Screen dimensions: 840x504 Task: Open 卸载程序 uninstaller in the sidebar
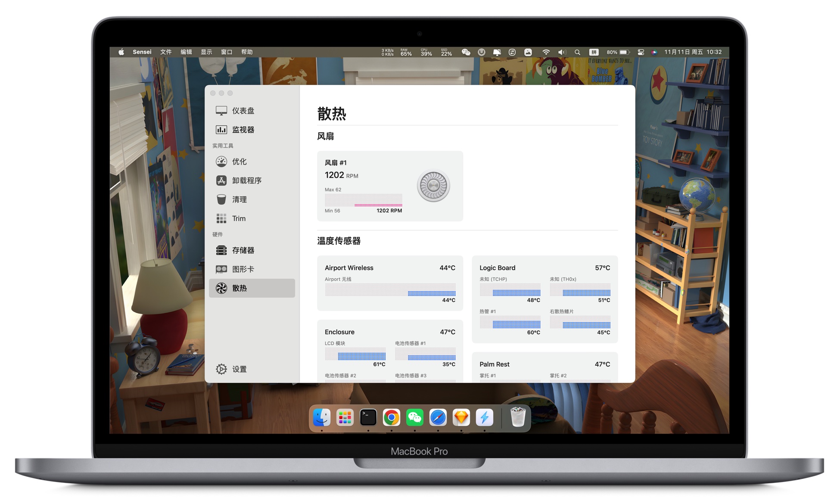tap(252, 180)
